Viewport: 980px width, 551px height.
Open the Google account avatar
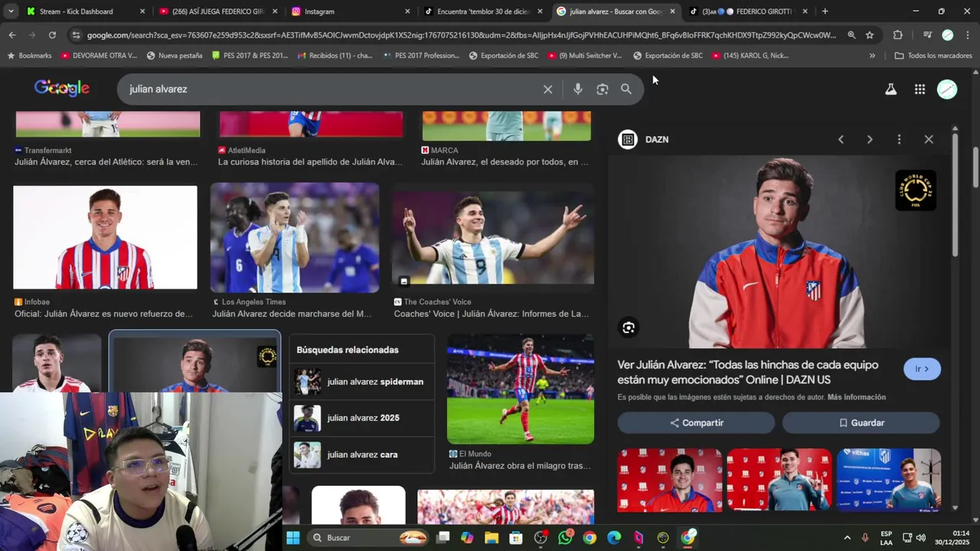coord(947,89)
